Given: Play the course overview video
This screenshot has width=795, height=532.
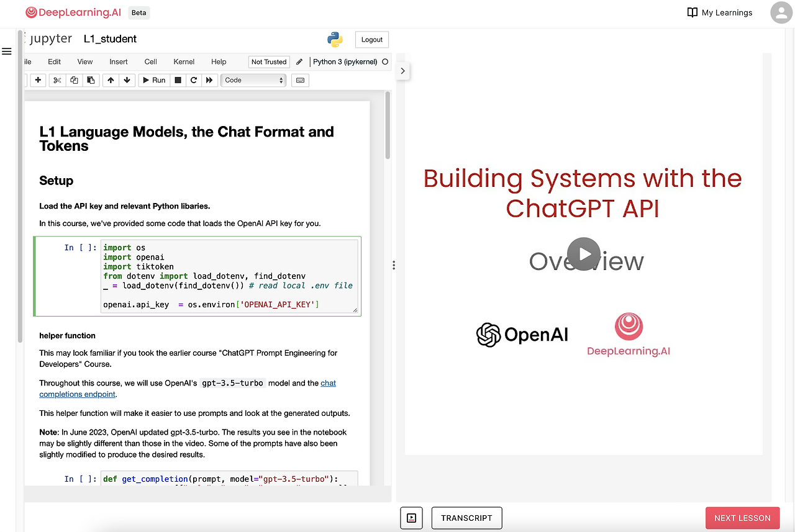Looking at the screenshot, I should (584, 254).
